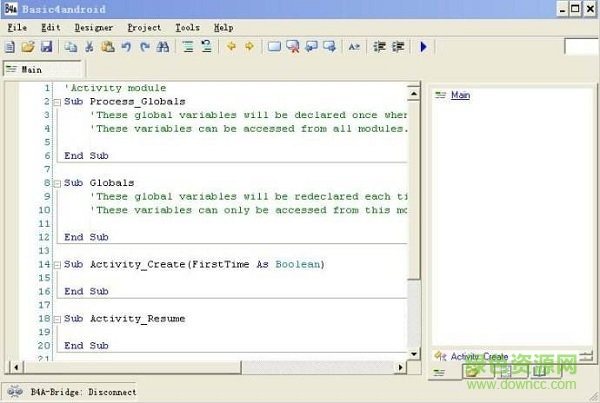Save the project using the floppy disk icon
This screenshot has height=403, width=600.
point(46,47)
